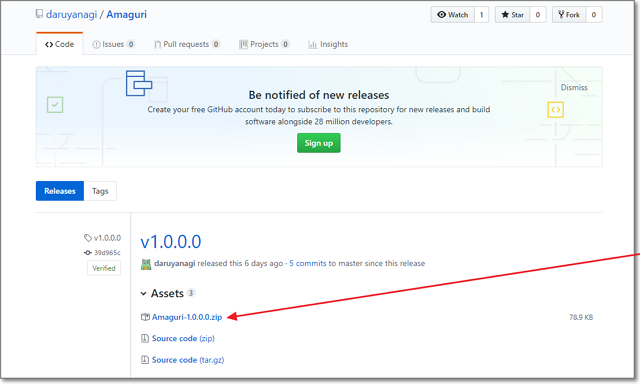This screenshot has width=640, height=384.
Task: Download Source code (tar.gz)
Action: click(x=188, y=360)
